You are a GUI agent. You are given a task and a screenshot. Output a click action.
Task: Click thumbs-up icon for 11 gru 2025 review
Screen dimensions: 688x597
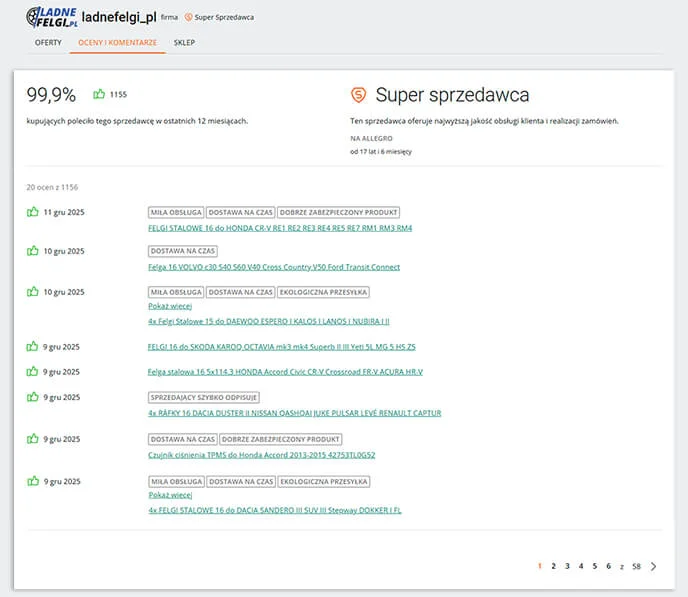point(33,212)
